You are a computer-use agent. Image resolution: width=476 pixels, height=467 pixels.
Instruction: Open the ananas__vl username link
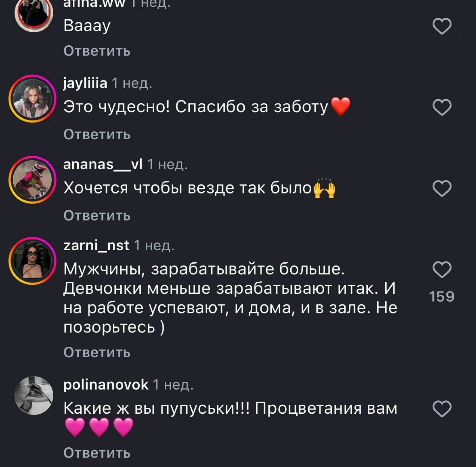[x=103, y=165]
